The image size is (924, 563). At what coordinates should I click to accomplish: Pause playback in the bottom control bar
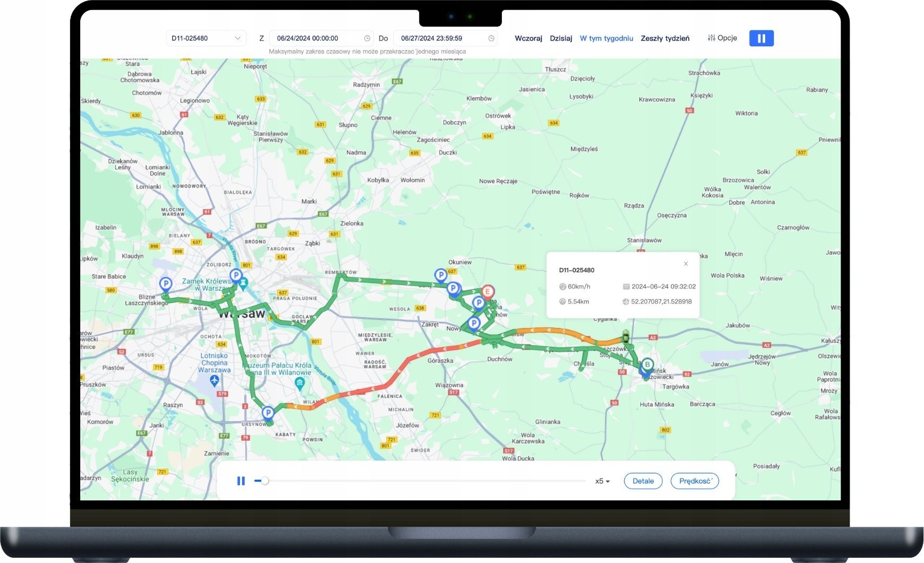241,481
